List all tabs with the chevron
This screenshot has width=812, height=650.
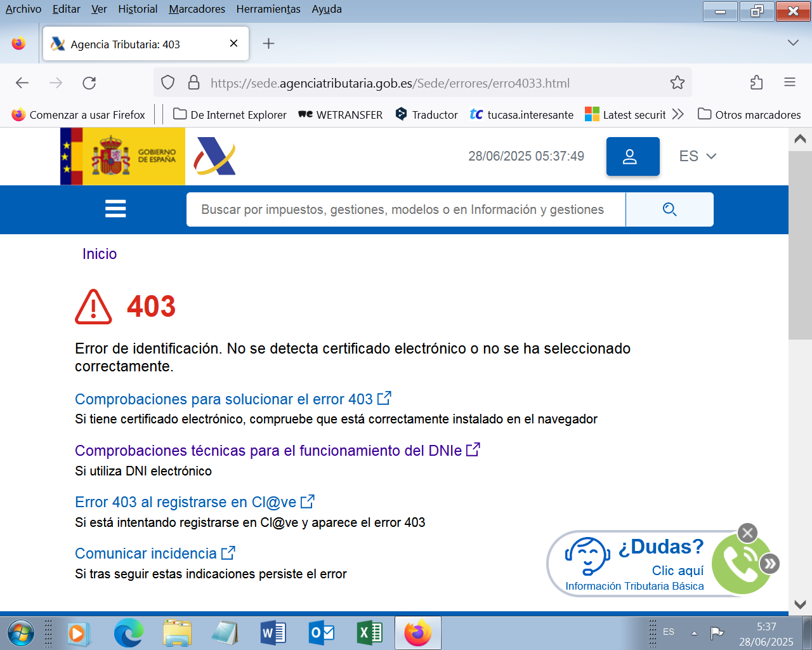(x=793, y=43)
